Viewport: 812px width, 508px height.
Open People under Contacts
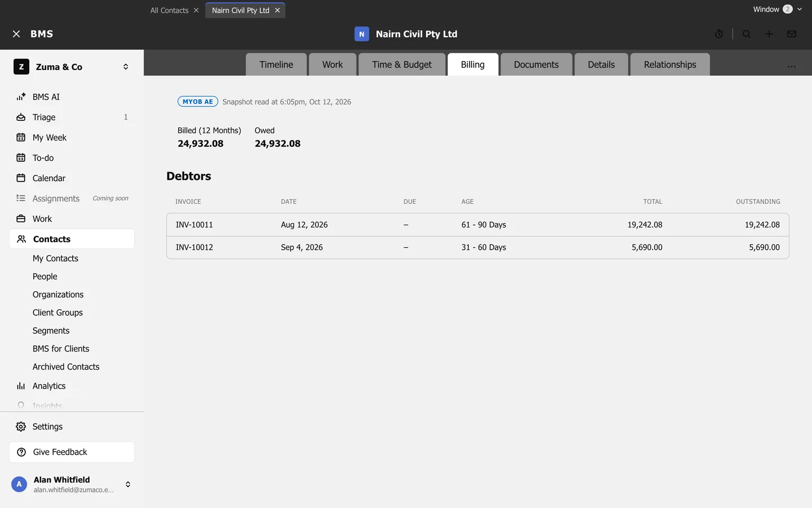pos(45,277)
